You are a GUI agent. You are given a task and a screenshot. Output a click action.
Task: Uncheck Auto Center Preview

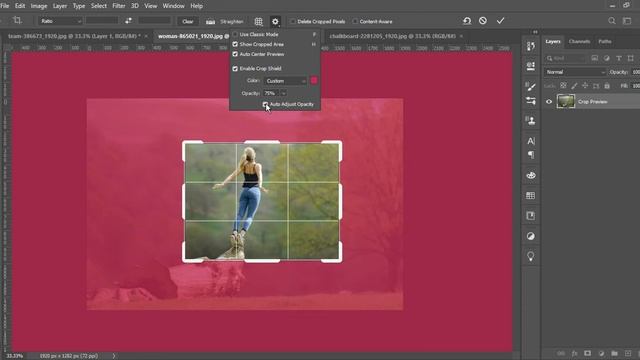pos(235,54)
